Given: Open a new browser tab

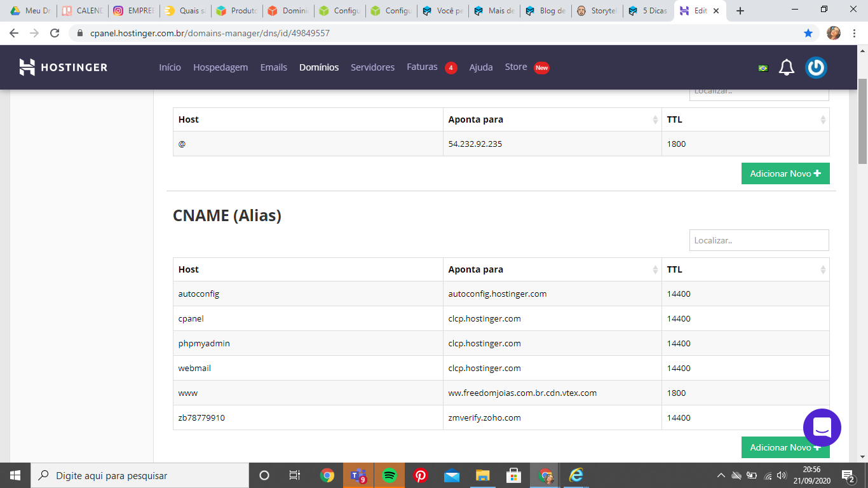Looking at the screenshot, I should tap(740, 11).
